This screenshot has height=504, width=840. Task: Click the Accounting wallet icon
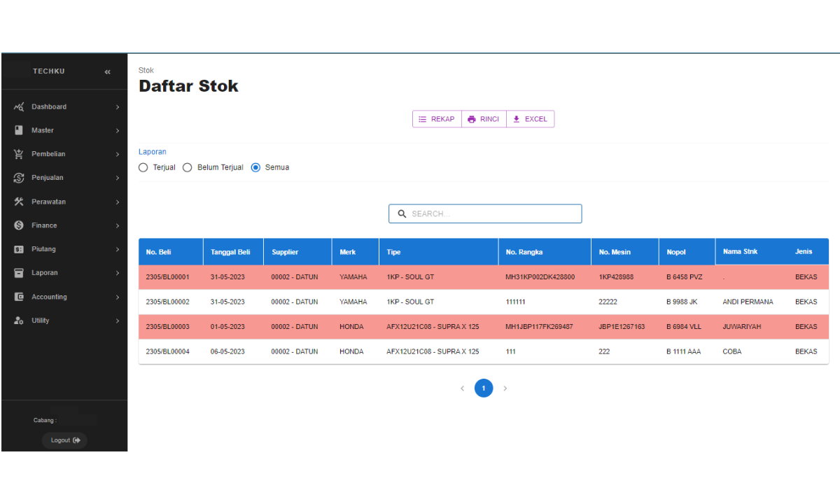(19, 297)
